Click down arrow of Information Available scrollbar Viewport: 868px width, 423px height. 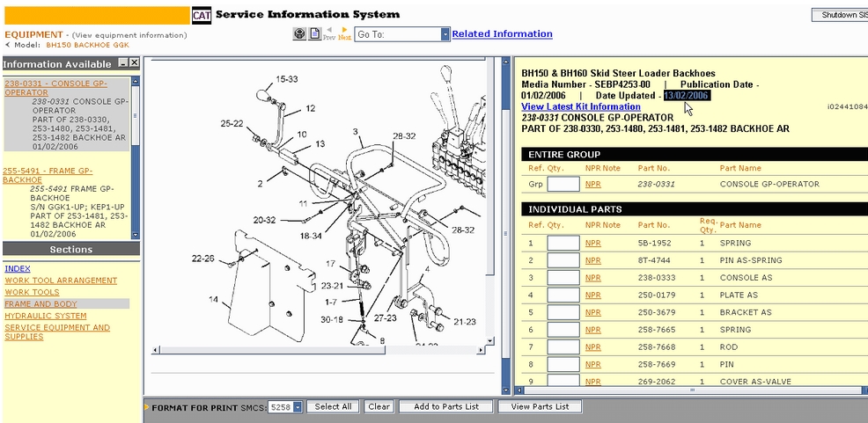click(x=136, y=235)
